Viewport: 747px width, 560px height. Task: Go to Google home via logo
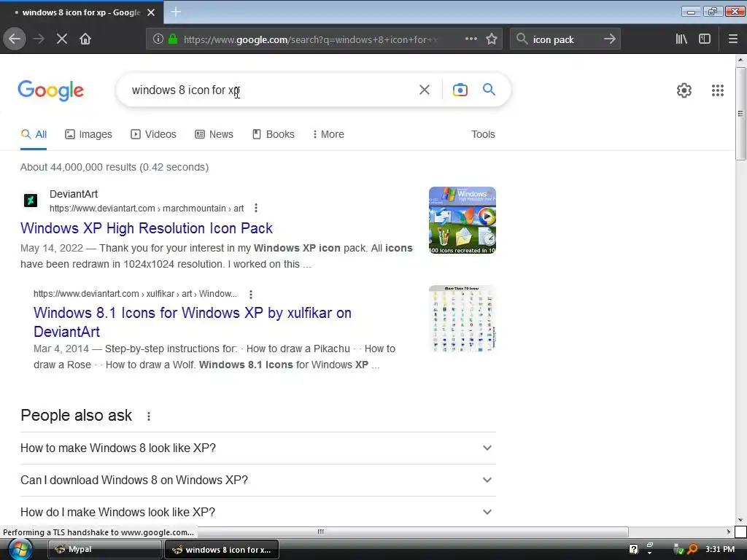pos(50,90)
